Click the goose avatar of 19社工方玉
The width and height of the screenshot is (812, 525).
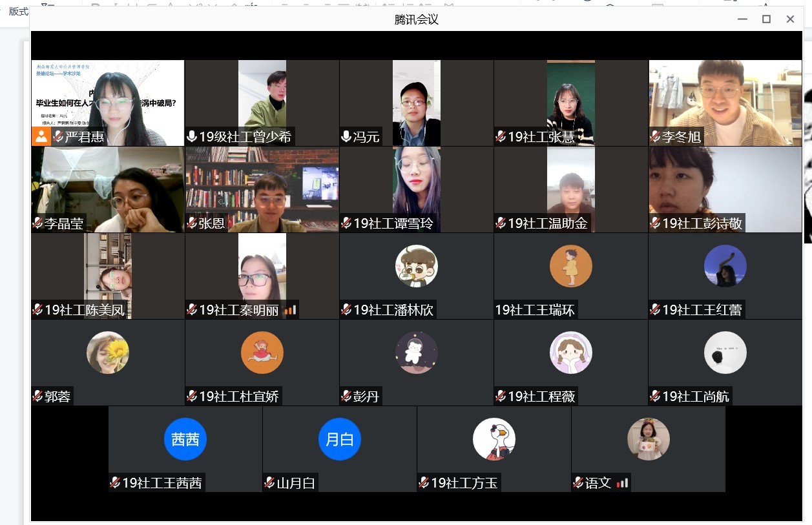coord(494,439)
